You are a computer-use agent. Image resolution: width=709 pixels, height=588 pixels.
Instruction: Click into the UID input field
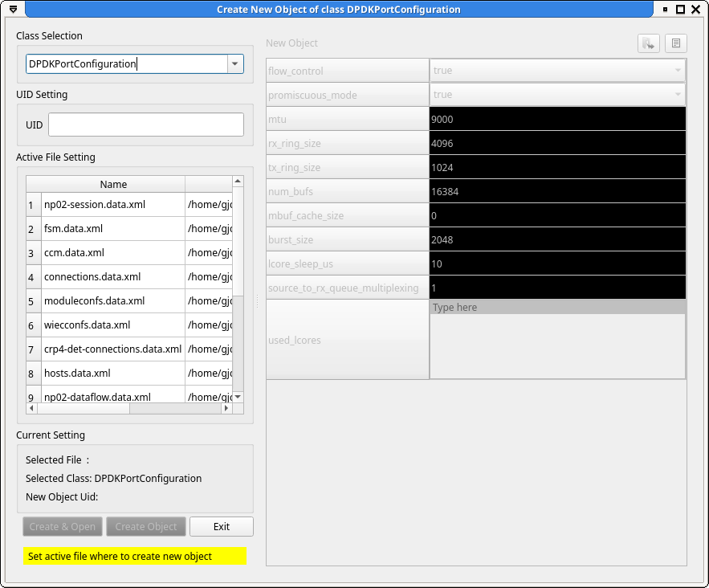coord(146,125)
